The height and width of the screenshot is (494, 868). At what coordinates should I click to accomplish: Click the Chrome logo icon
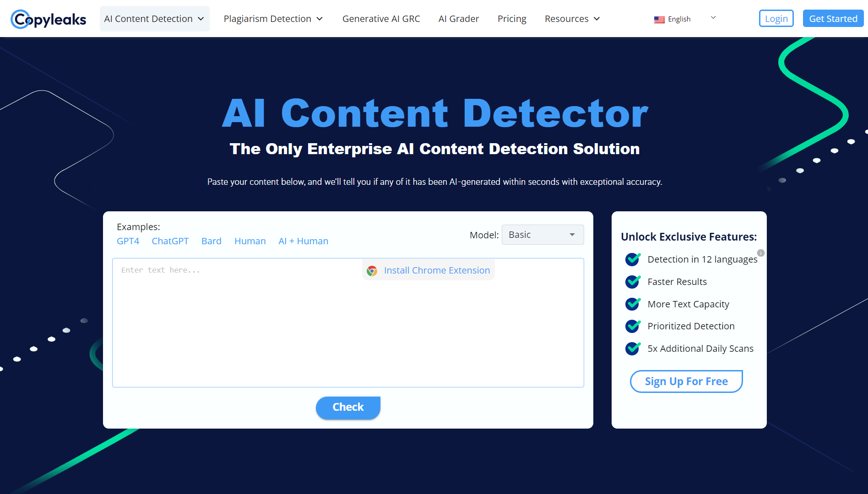pyautogui.click(x=372, y=271)
